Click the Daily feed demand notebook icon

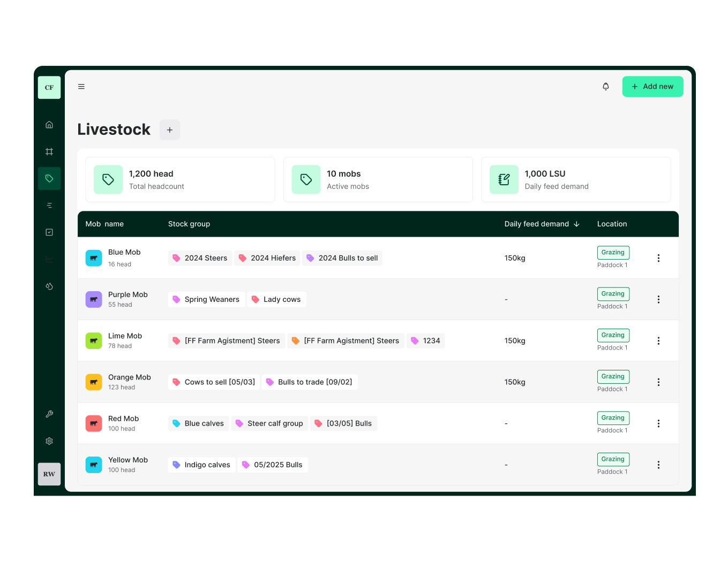504,179
